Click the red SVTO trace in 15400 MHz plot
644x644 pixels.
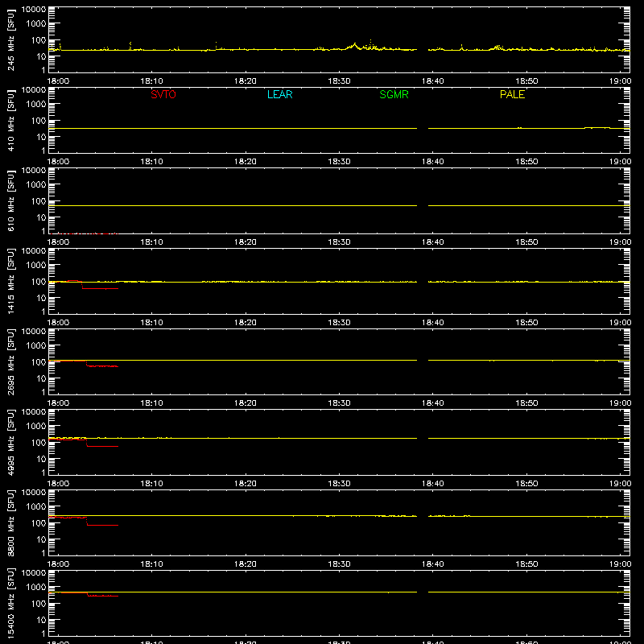pyautogui.click(x=84, y=594)
